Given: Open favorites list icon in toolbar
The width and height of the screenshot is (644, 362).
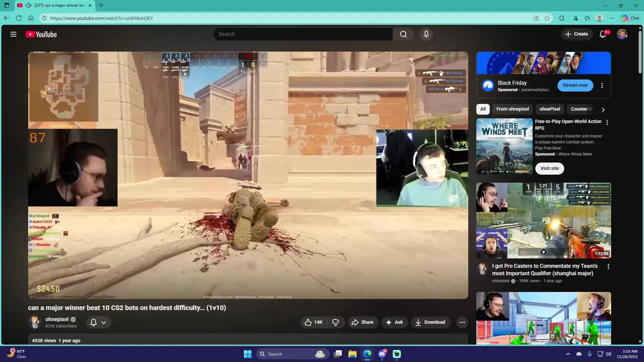Looking at the screenshot, I should tap(587, 18).
